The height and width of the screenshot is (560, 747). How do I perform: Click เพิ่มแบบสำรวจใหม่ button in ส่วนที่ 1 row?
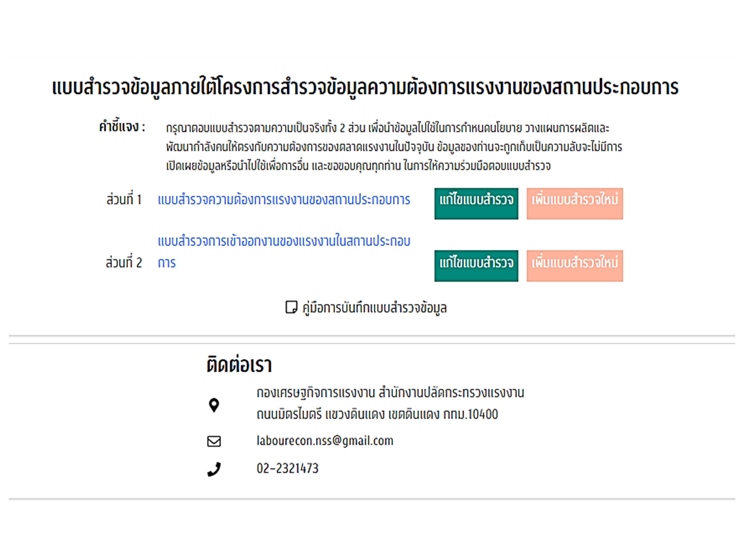click(575, 204)
